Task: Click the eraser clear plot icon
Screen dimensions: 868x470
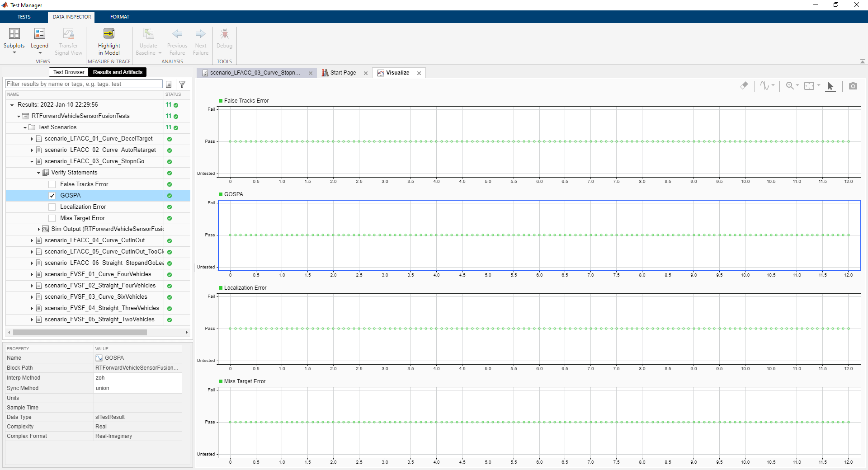Action: [x=744, y=86]
